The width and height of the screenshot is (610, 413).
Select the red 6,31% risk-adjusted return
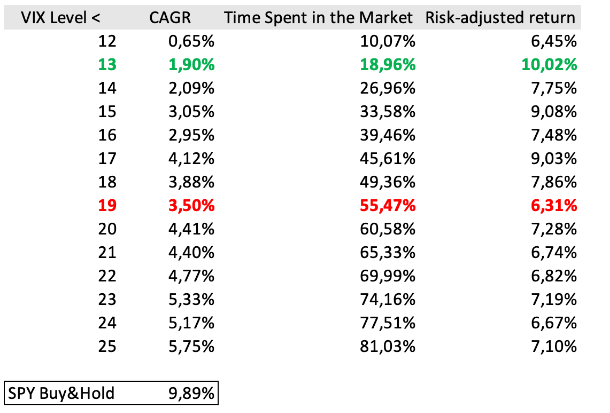coord(554,206)
